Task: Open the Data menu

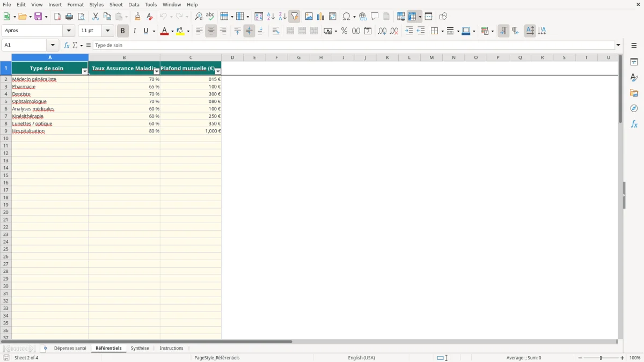Action: click(x=134, y=4)
